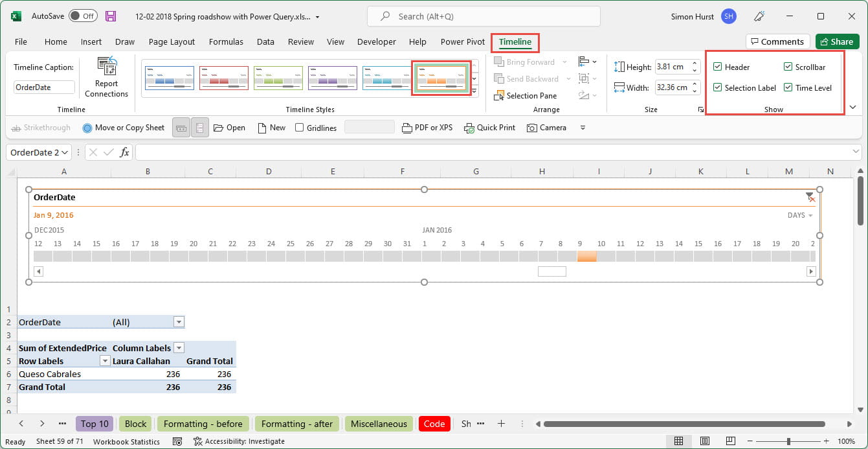Image resolution: width=868 pixels, height=449 pixels.
Task: Open the Power Pivot ribbon tab
Action: (x=462, y=41)
